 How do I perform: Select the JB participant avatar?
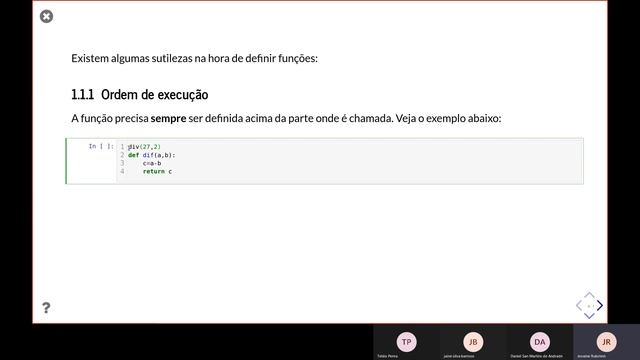(x=473, y=342)
